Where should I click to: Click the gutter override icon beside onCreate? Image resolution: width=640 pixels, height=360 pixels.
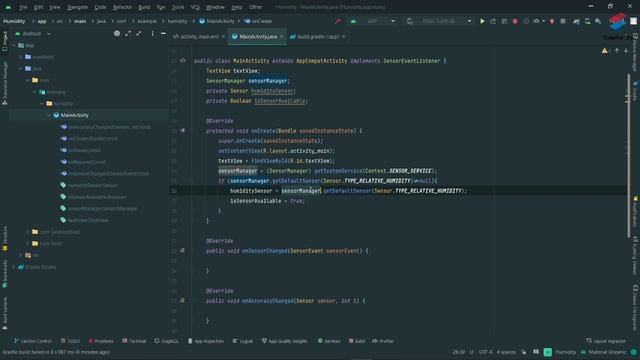[182, 131]
